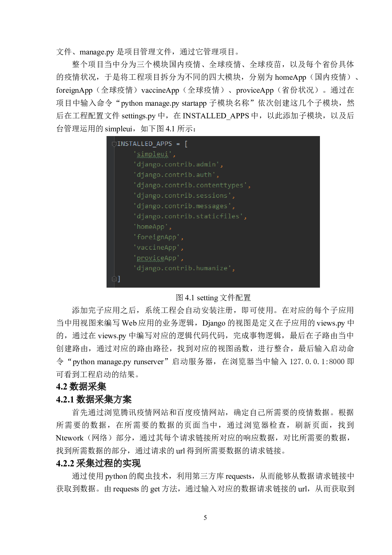Viewport: 392px width, 555px height.
Task: Click the 'django.contrib.humanize' line
Action: [184, 268]
